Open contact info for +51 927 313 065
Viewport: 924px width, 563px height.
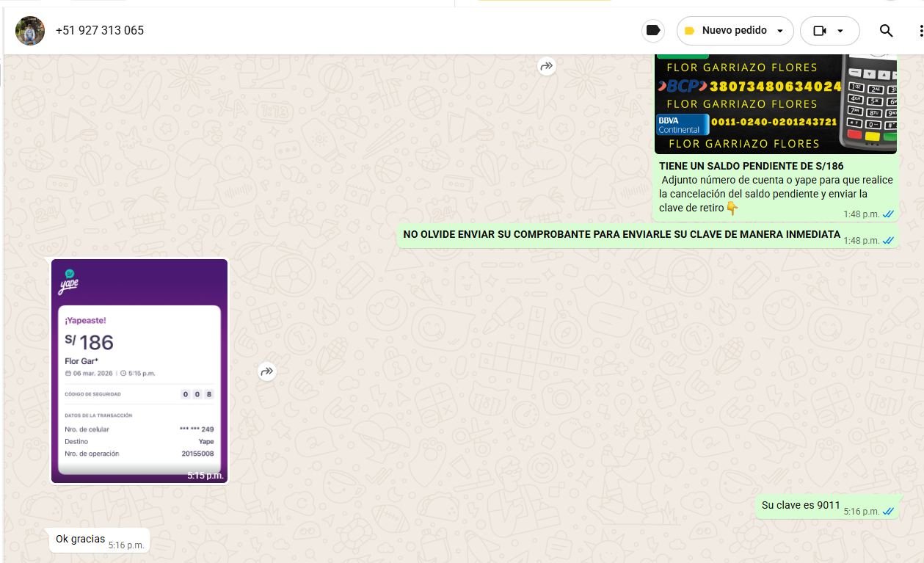click(x=100, y=31)
